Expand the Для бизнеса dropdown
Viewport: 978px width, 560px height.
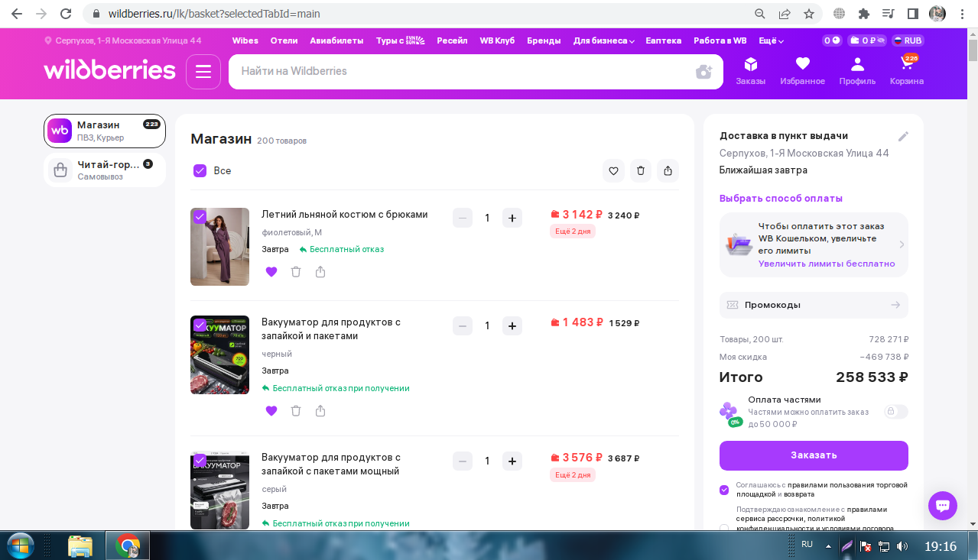[603, 40]
